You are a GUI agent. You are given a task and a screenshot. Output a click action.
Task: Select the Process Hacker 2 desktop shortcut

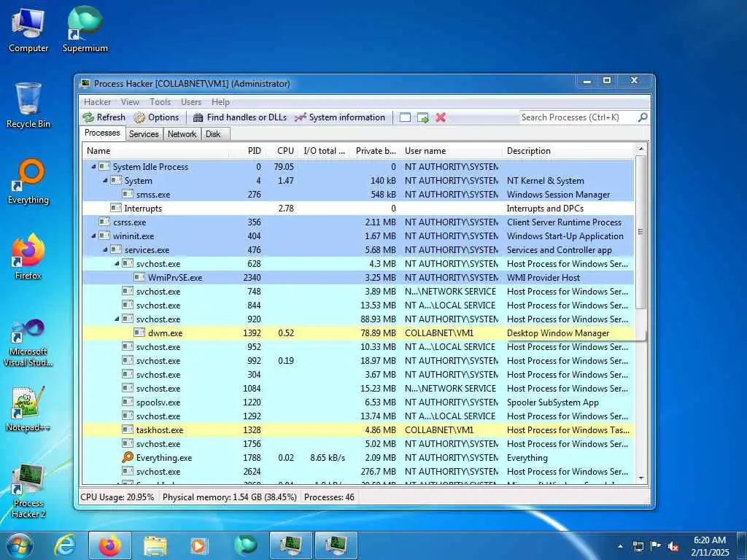point(28,491)
